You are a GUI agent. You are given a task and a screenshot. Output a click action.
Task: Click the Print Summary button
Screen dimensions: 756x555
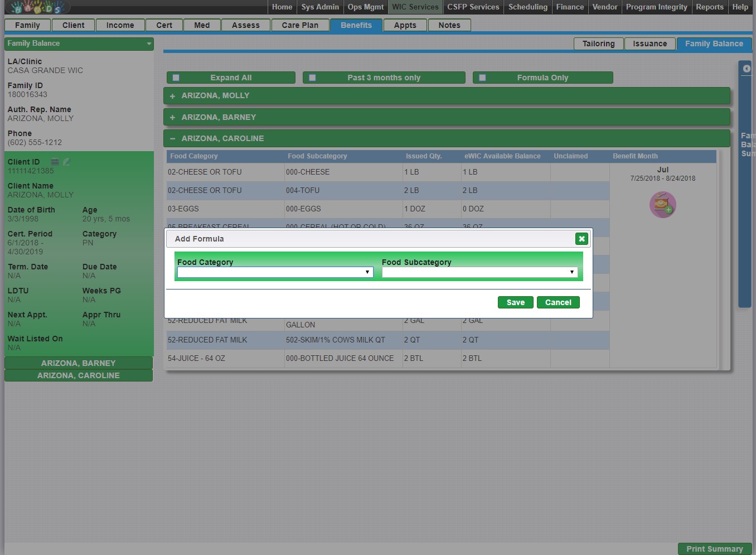coord(714,549)
